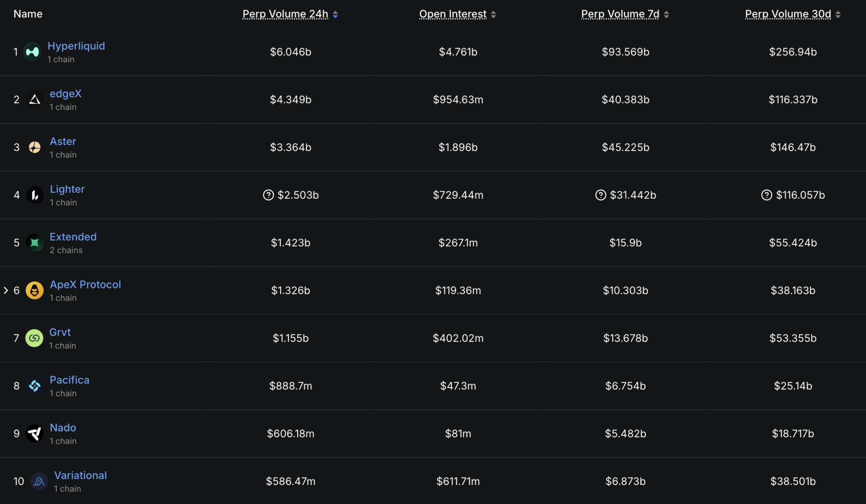Click the Pacifica blue logo icon
This screenshot has width=866, height=504.
35,386
